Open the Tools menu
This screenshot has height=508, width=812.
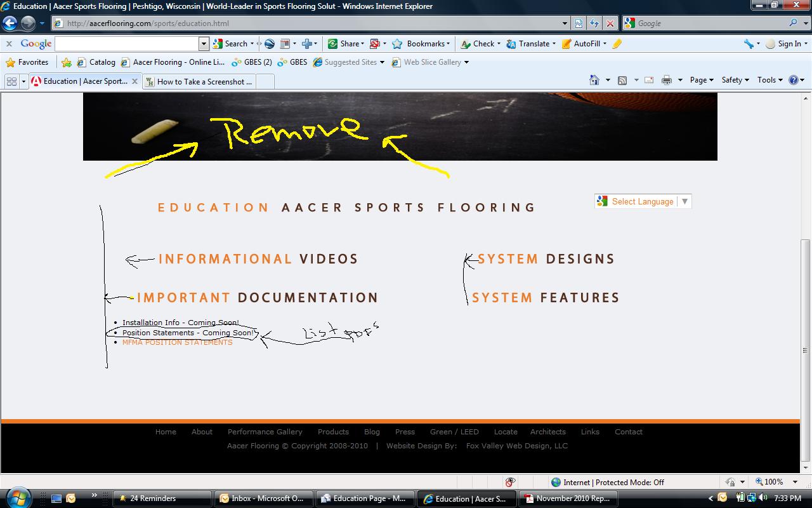[770, 80]
